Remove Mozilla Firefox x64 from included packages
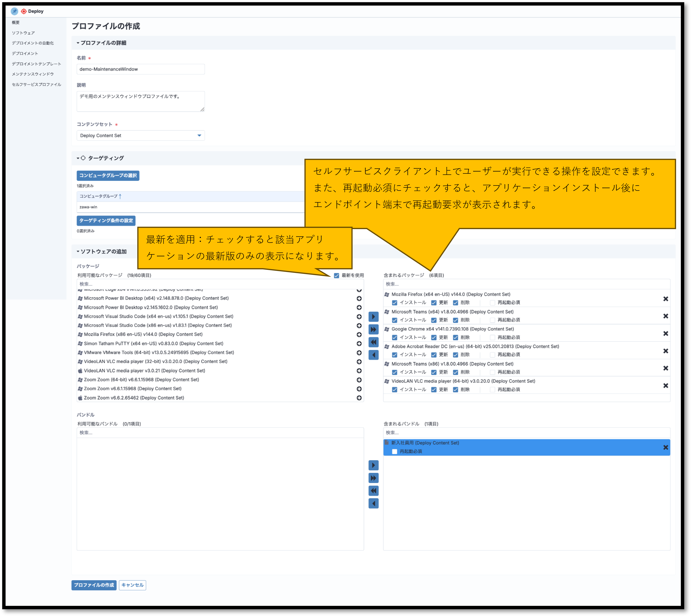Viewport: 691px width, 616px height. (x=665, y=299)
